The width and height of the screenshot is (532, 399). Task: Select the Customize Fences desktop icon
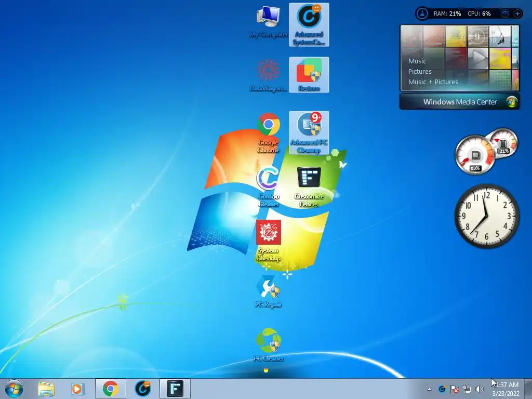click(309, 187)
